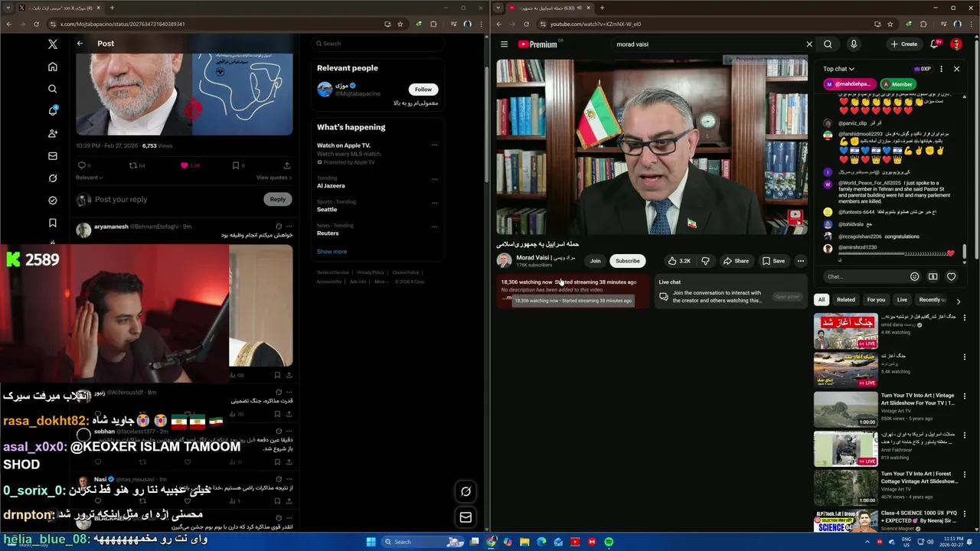The image size is (980, 551).
Task: Focus the live Chat message field
Action: 864,276
